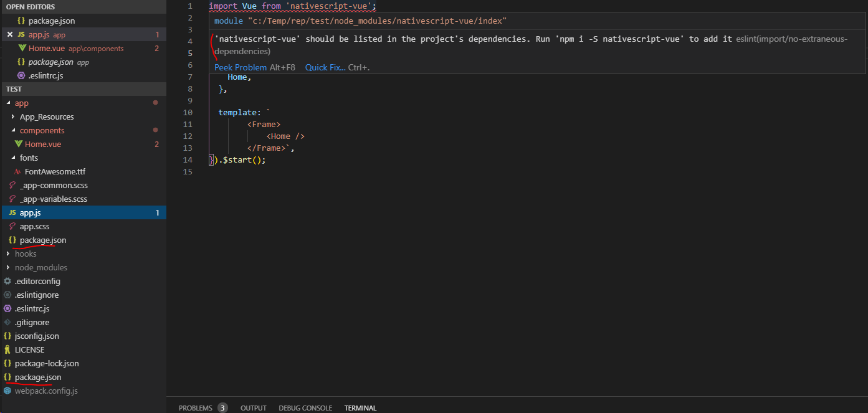Switch to the PROBLEMS panel tab
Viewport: 868px width, 413px height.
click(x=196, y=408)
